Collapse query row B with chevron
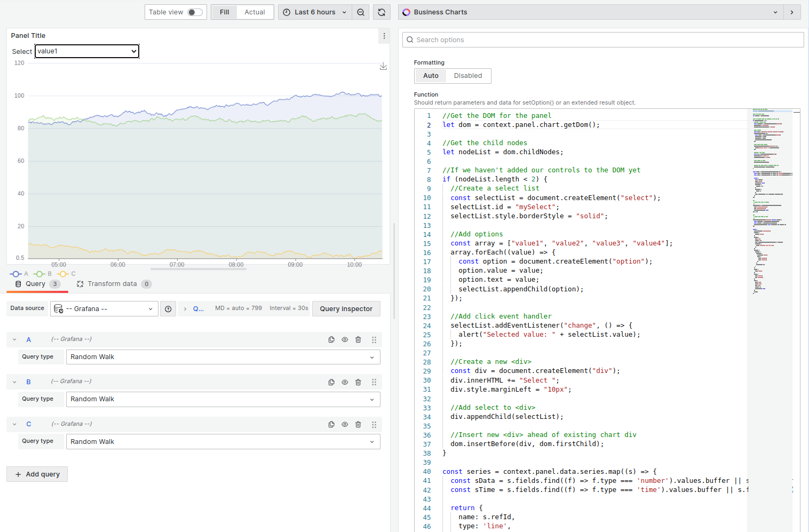This screenshot has height=532, width=809. pyautogui.click(x=14, y=382)
